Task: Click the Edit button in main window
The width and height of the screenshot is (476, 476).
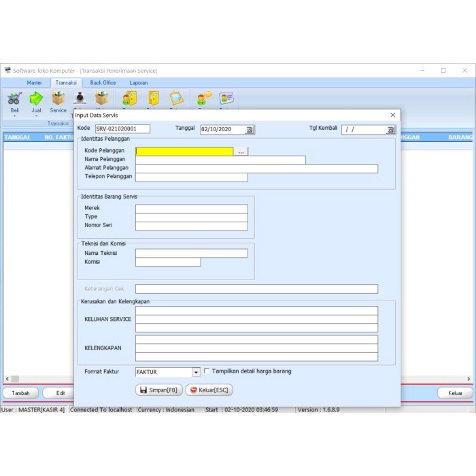Action: 59,393
